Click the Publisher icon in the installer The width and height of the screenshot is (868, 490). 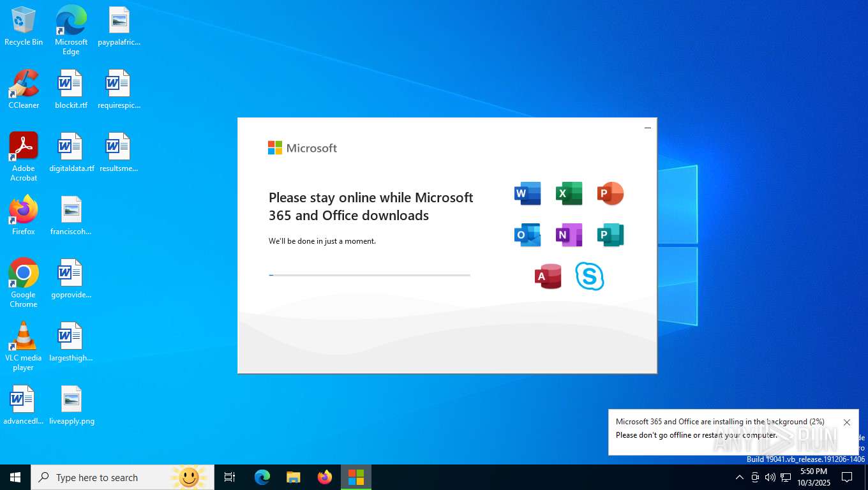click(610, 235)
